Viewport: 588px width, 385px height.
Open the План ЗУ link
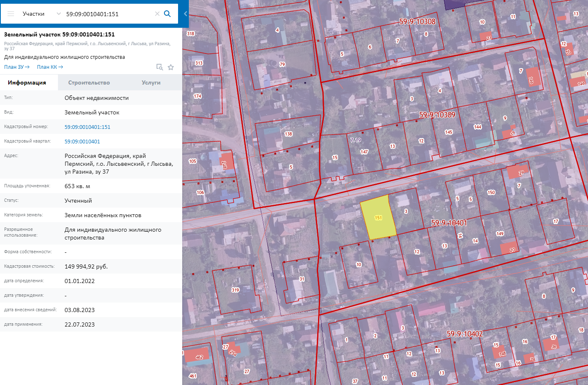pos(17,67)
